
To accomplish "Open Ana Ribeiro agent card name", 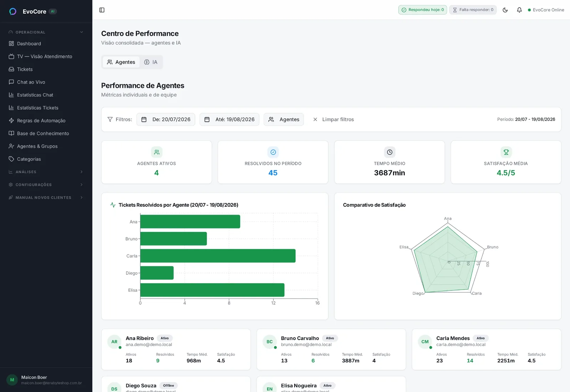I will tap(140, 338).
